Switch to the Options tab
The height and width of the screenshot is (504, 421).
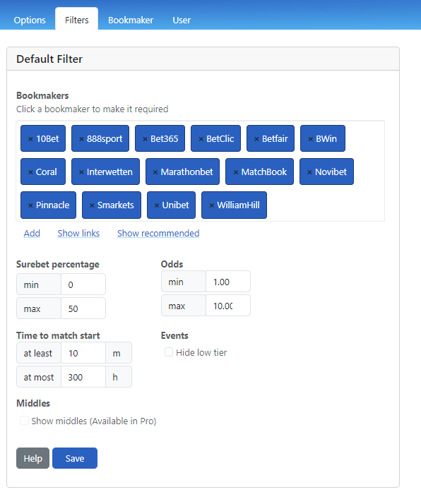30,20
